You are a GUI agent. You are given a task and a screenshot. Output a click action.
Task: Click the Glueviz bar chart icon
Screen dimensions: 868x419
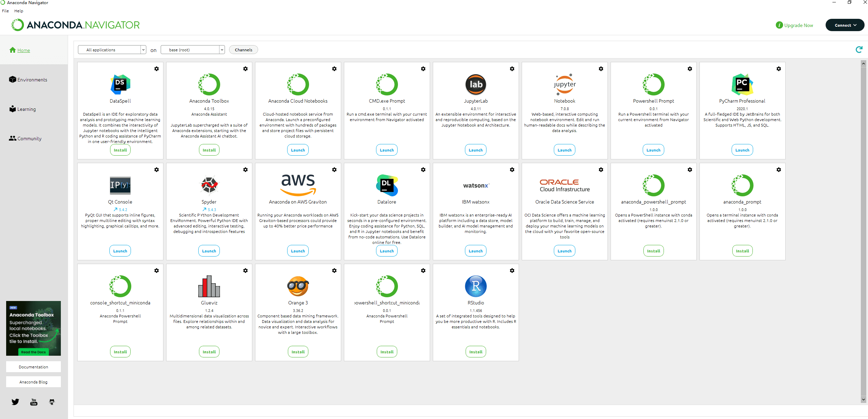point(209,286)
